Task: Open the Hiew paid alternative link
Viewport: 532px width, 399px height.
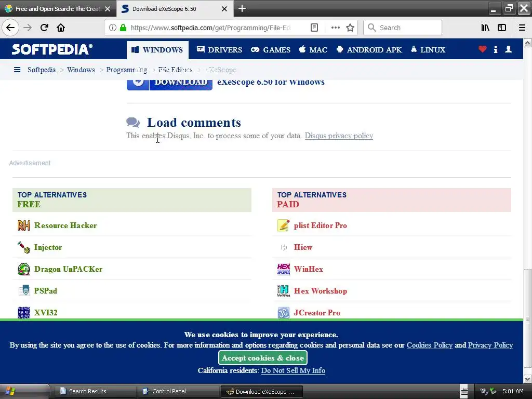Action: [303, 247]
